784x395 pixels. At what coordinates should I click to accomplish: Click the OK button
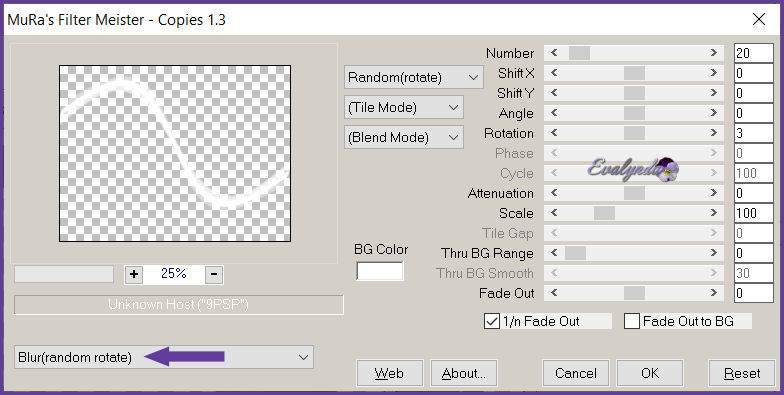[650, 374]
